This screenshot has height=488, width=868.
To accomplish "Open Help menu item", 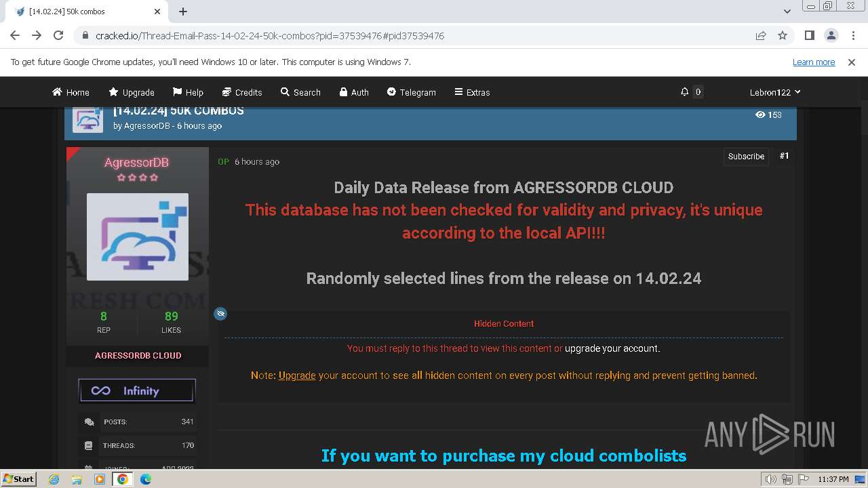I will [x=189, y=92].
